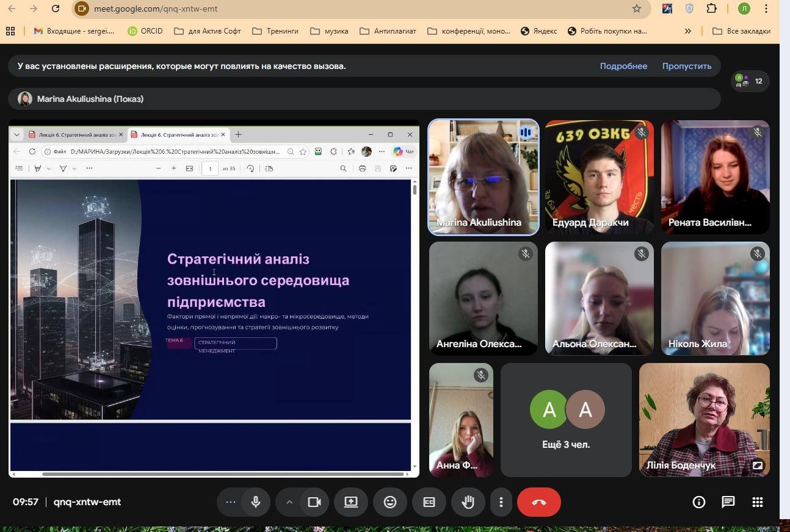Open the Антиплагиат bookmarks folder

coord(388,31)
